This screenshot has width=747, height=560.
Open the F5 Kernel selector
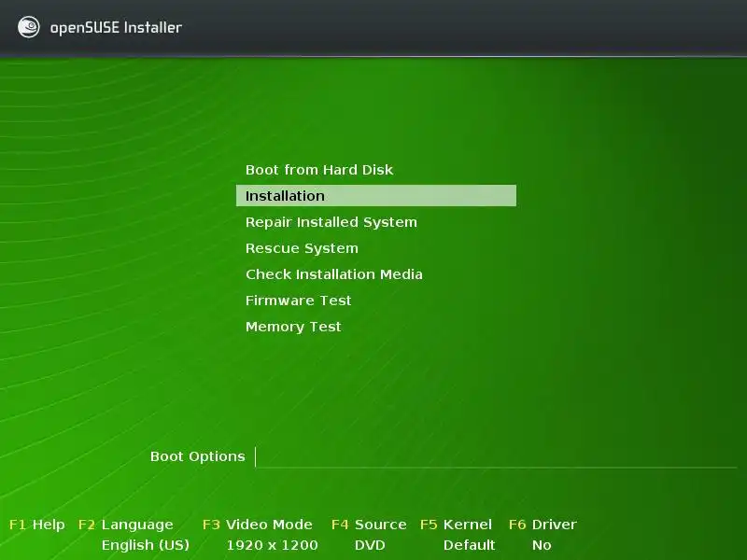pos(456,525)
